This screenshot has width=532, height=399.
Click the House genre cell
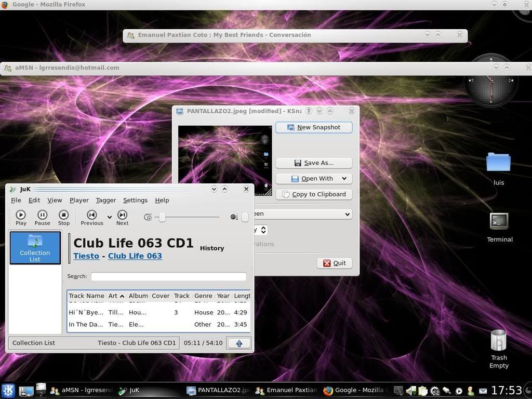click(204, 312)
